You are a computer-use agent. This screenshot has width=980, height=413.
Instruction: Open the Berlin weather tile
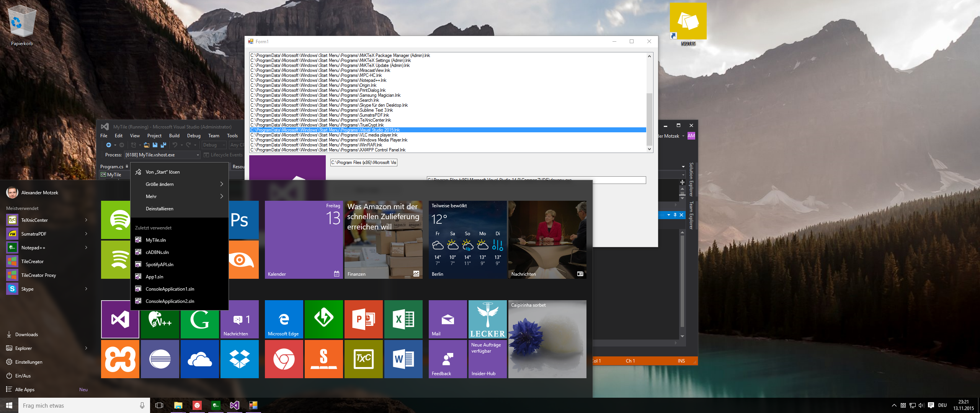(x=468, y=240)
